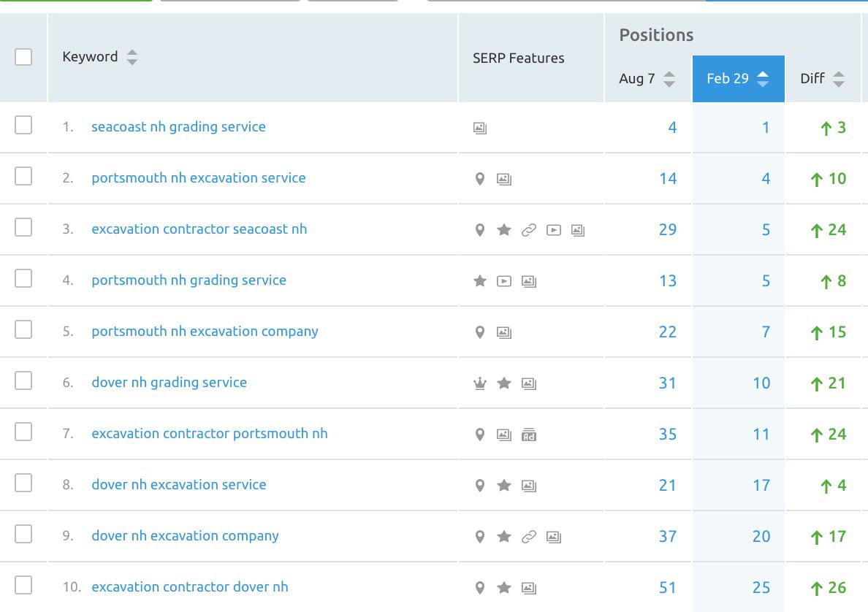868x612 pixels.
Task: Click the crown icon for dover nh grading service
Action: pyautogui.click(x=480, y=383)
